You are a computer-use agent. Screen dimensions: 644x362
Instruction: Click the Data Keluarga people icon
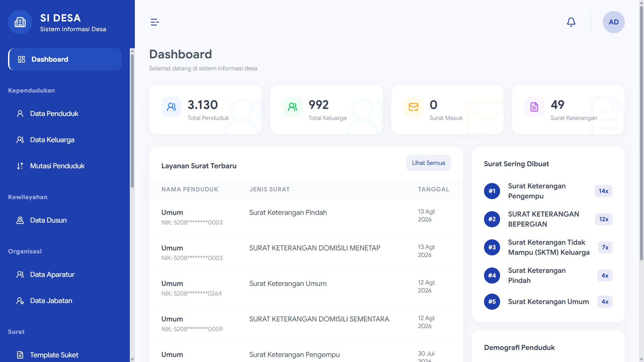tap(20, 140)
